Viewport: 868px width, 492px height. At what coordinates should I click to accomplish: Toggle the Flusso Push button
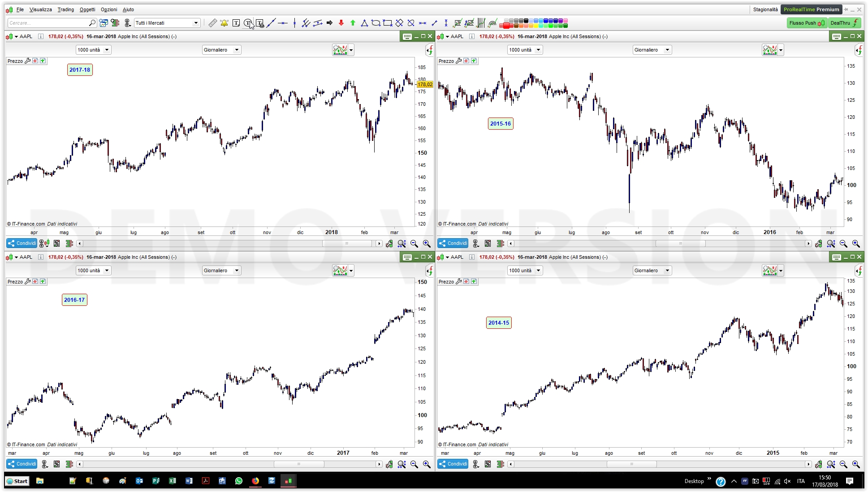click(807, 23)
